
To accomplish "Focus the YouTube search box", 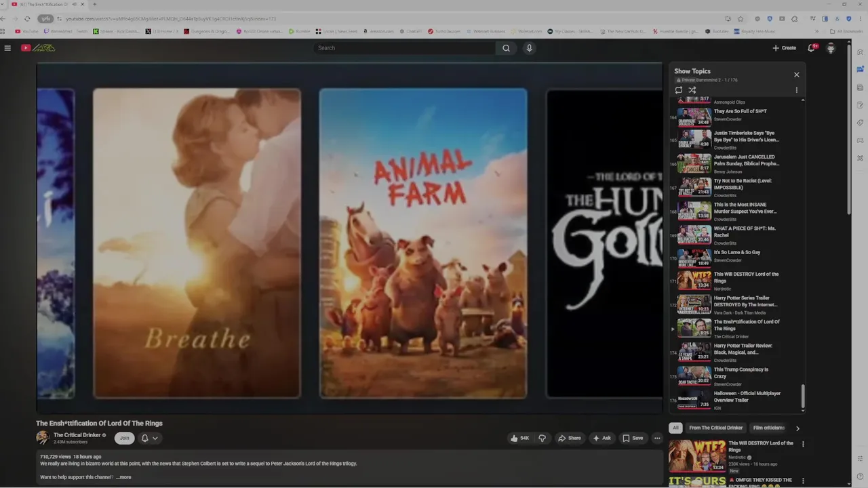I will tap(404, 48).
